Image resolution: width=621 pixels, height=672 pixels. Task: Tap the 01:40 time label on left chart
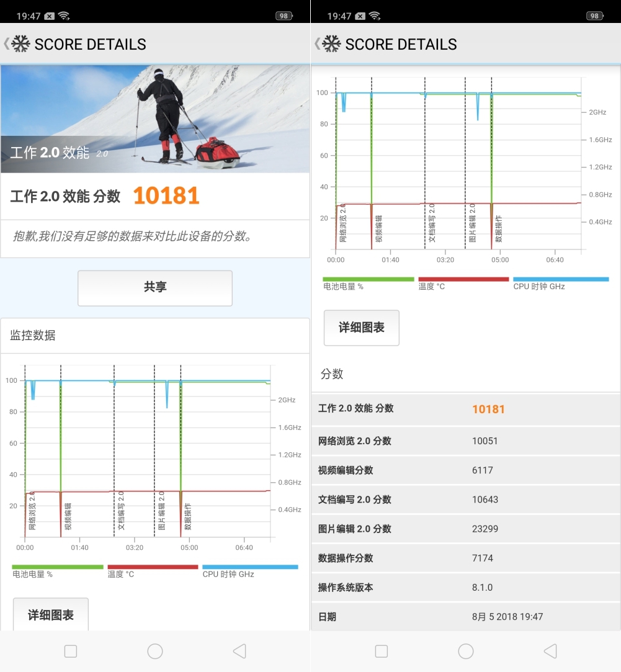click(x=79, y=548)
